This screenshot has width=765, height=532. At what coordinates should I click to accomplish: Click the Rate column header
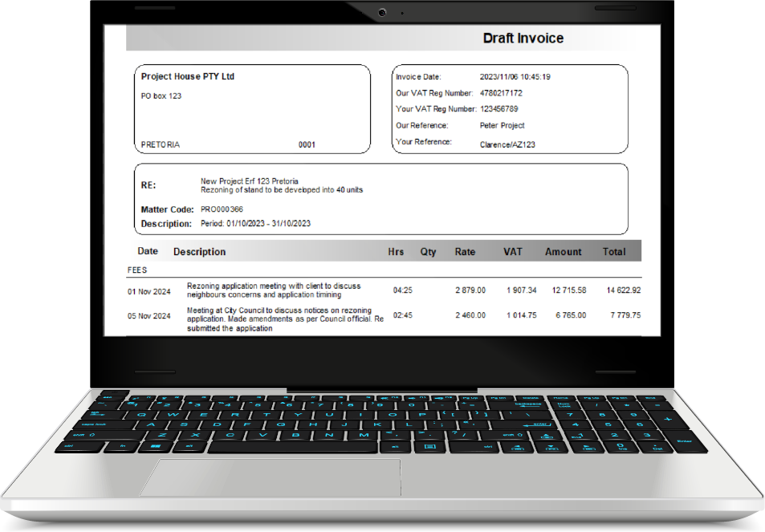click(465, 251)
